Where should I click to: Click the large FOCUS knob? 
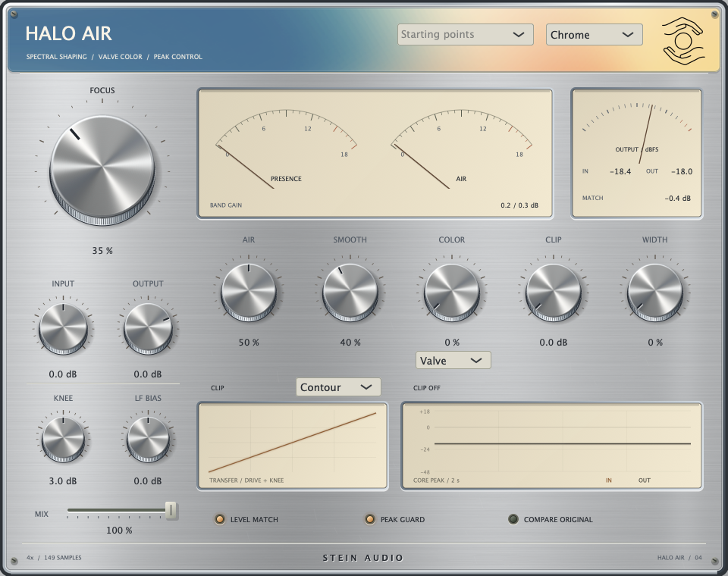coord(102,170)
